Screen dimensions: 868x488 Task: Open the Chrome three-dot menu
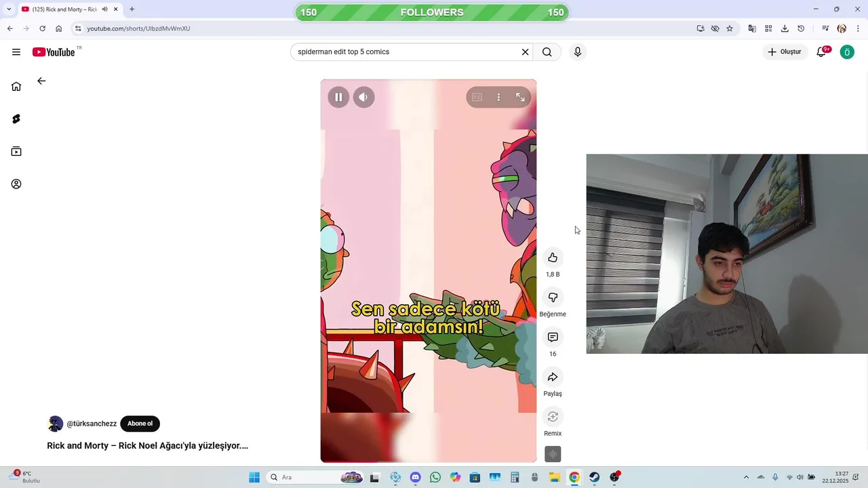pos(858,28)
